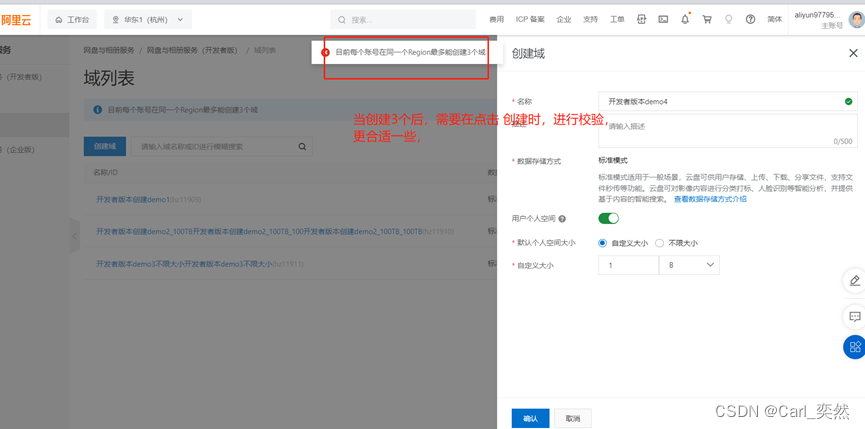The image size is (865, 429).
Task: Open the aliyun97795 account name
Action: pos(819,15)
